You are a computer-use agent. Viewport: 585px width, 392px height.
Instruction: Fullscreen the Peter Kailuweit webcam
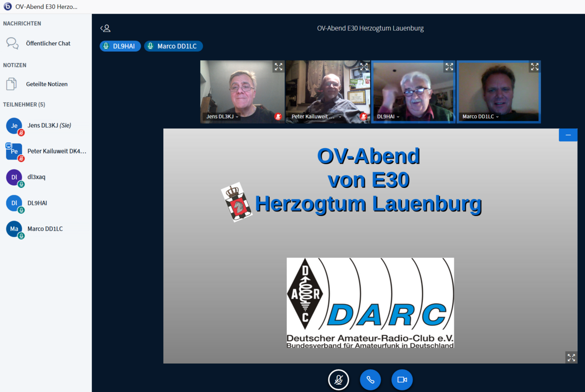364,67
